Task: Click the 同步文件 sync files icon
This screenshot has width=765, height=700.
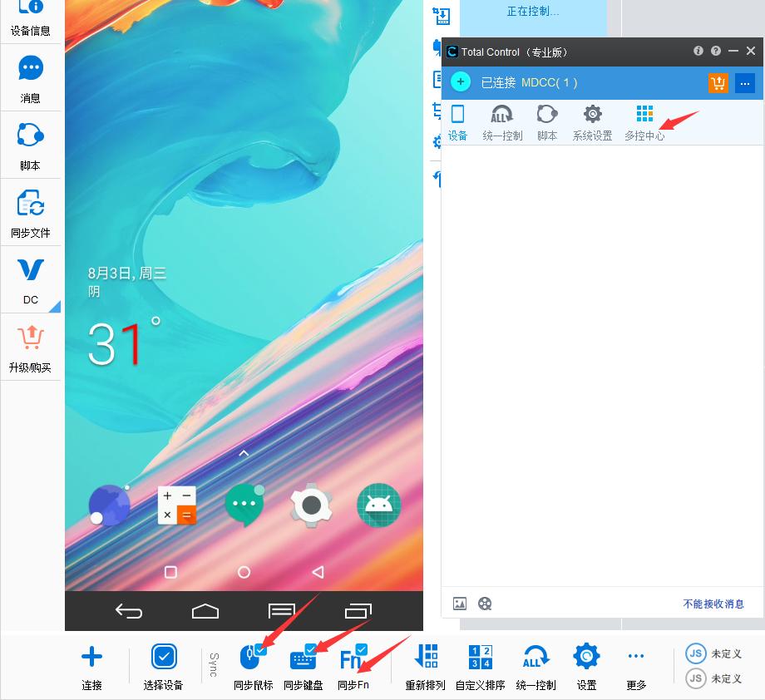Action: (x=30, y=212)
